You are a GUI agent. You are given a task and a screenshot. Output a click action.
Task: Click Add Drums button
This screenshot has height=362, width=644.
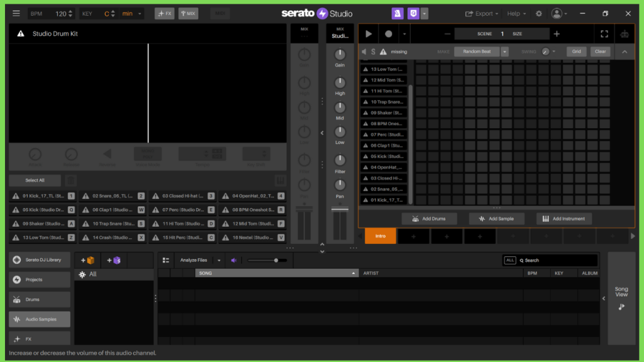click(x=429, y=219)
